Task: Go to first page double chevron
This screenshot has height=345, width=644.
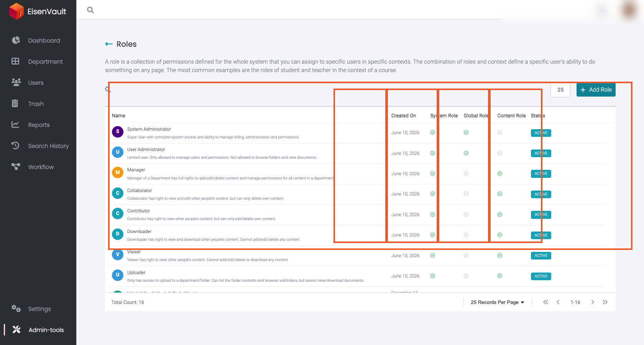Action: point(546,302)
